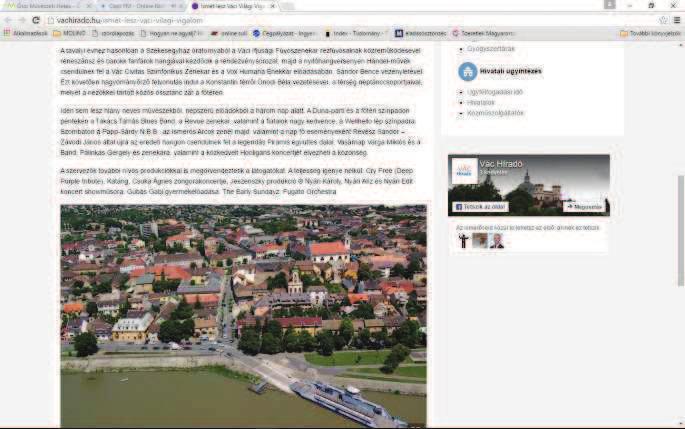
Task: Open the Index - Tudomány bookmark
Action: point(355,33)
